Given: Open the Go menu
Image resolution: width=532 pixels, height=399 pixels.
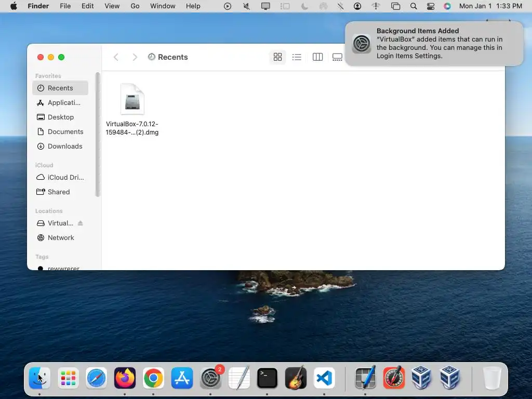Looking at the screenshot, I should click(x=135, y=6).
